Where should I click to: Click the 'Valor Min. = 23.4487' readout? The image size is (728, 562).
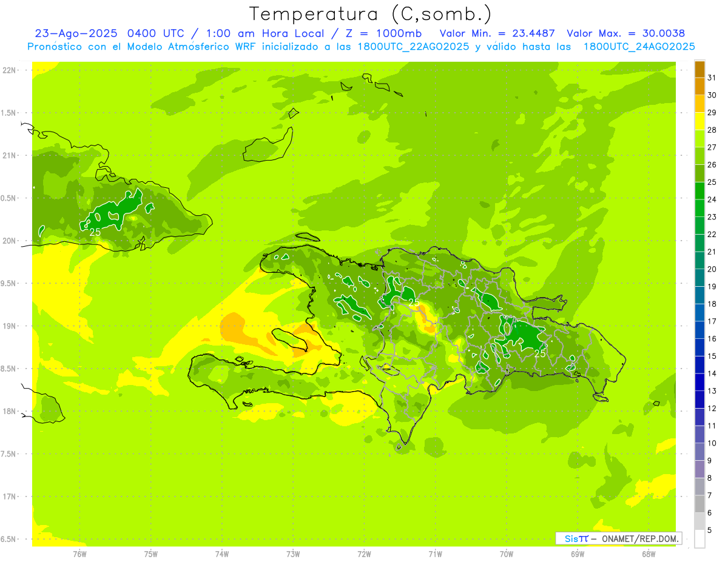point(497,33)
